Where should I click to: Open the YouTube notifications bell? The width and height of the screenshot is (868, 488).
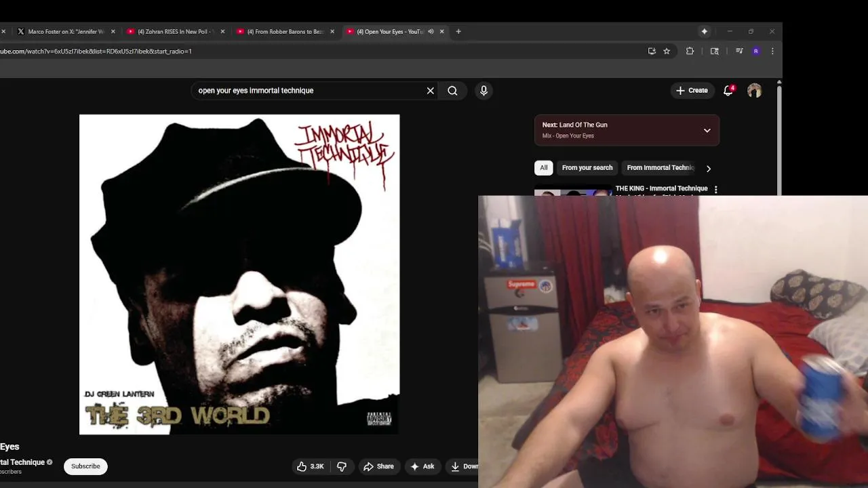pos(728,90)
